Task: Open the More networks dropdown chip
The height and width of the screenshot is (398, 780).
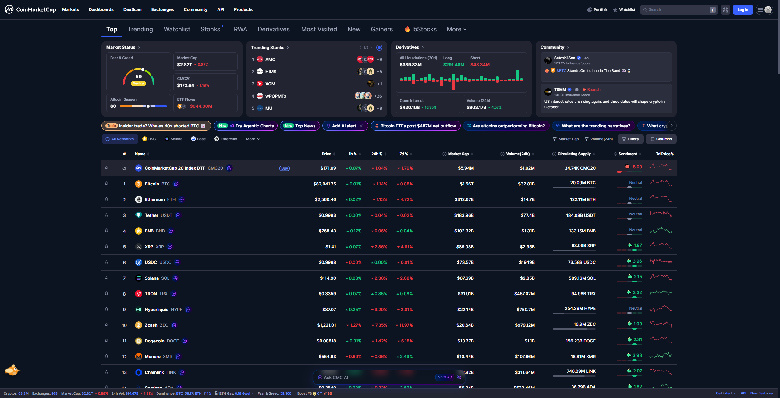Action: click(252, 139)
